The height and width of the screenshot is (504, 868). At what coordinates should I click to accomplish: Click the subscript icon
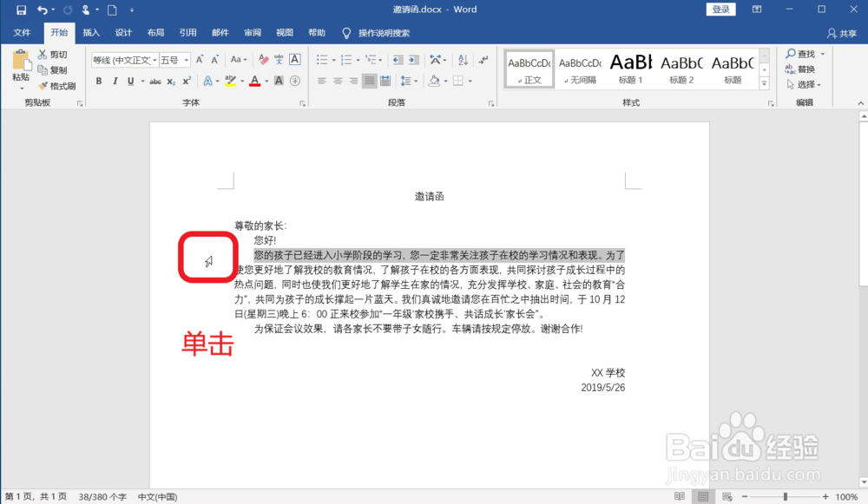tap(170, 81)
